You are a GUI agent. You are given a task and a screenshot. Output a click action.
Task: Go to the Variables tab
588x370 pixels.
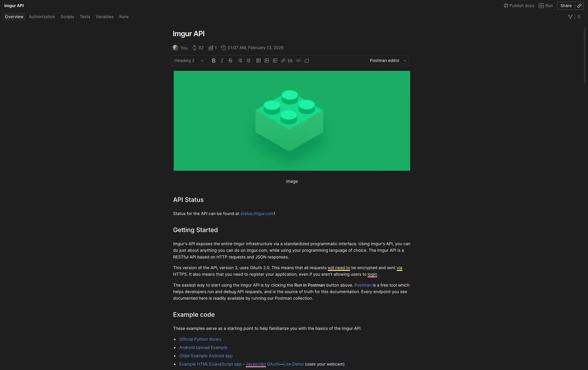(105, 17)
